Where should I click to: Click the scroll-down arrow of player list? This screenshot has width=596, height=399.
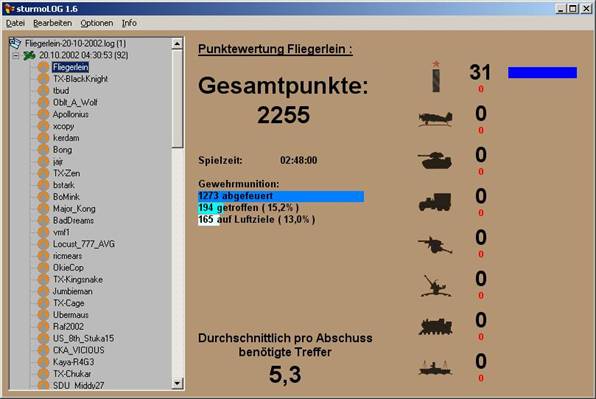tap(177, 383)
